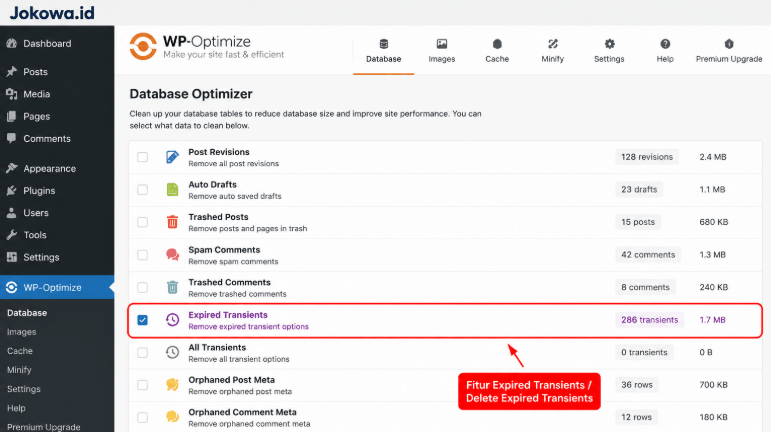Open Premium Upgrade in sidebar submenu
The height and width of the screenshot is (432, 771).
click(x=44, y=427)
